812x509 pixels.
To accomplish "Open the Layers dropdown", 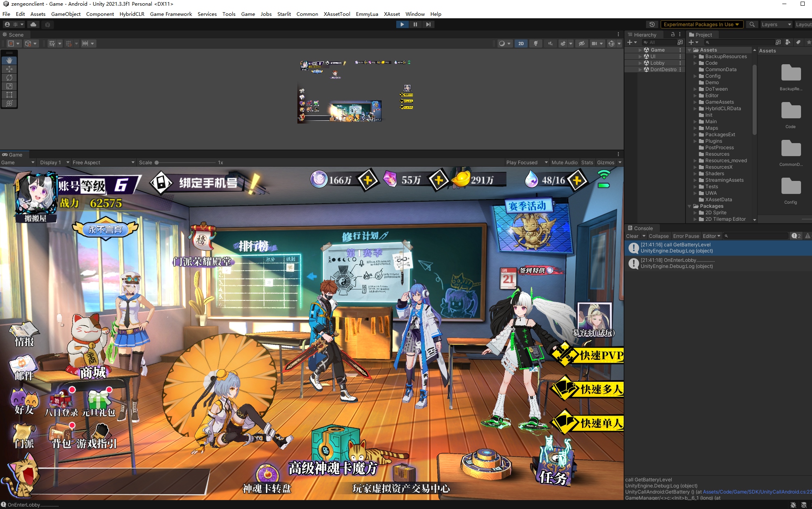I will click(x=776, y=24).
